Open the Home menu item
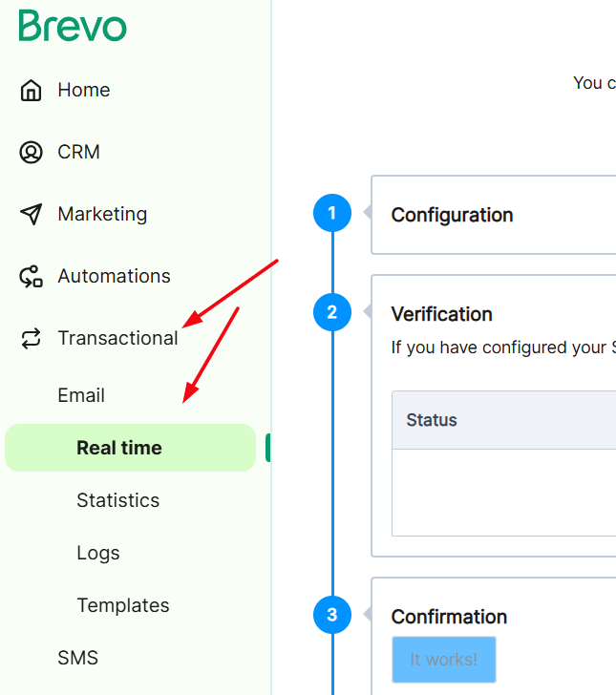The width and height of the screenshot is (616, 695). point(84,91)
